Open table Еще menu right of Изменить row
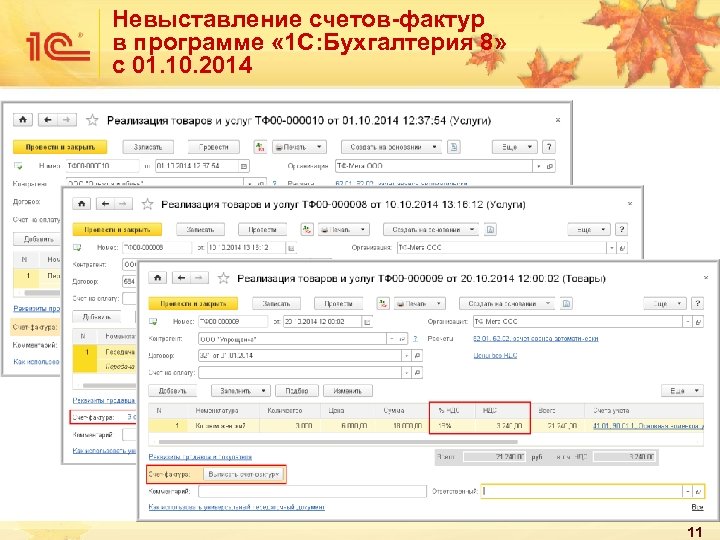The width and height of the screenshot is (720, 540). point(682,391)
